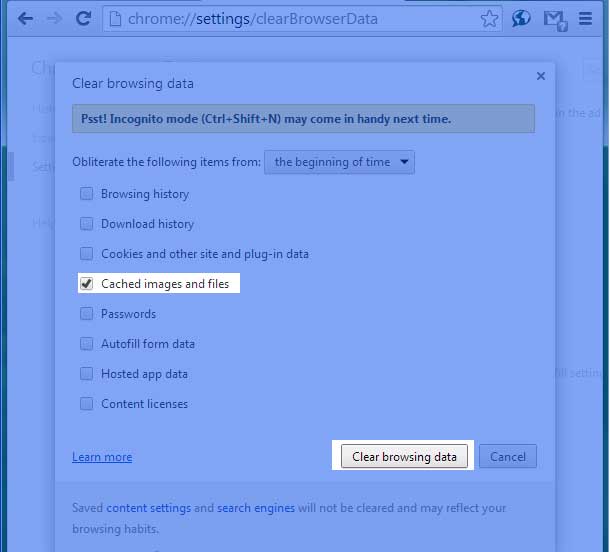Tick the Cookies and other site data checkbox
This screenshot has width=610, height=552.
[x=86, y=254]
